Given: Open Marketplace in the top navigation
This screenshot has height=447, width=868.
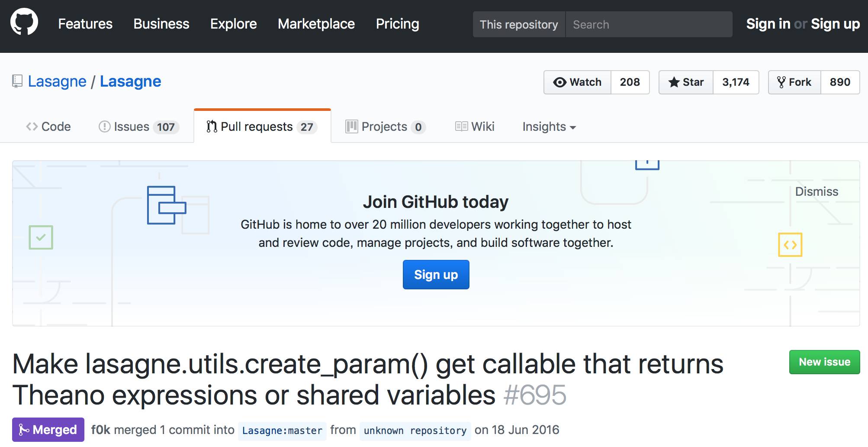Looking at the screenshot, I should pos(316,24).
